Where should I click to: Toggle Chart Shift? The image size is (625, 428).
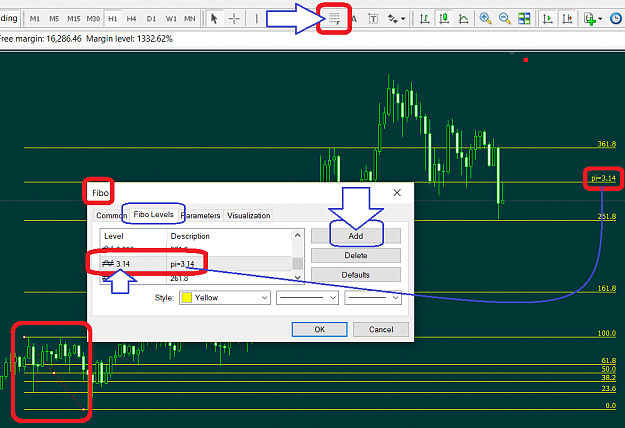(x=567, y=18)
